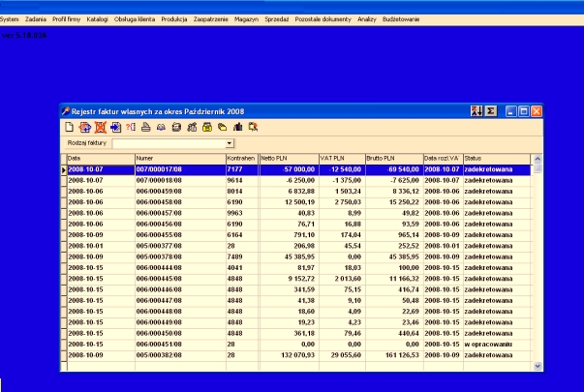Click the dark document stack toolbar icon
The width and height of the screenshot is (584, 392).
(176, 128)
